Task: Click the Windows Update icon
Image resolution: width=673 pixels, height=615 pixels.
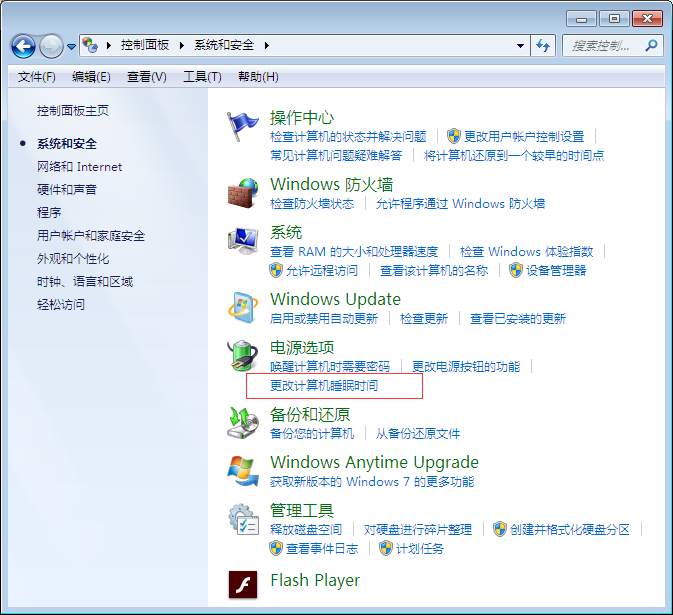Action: pos(243,307)
